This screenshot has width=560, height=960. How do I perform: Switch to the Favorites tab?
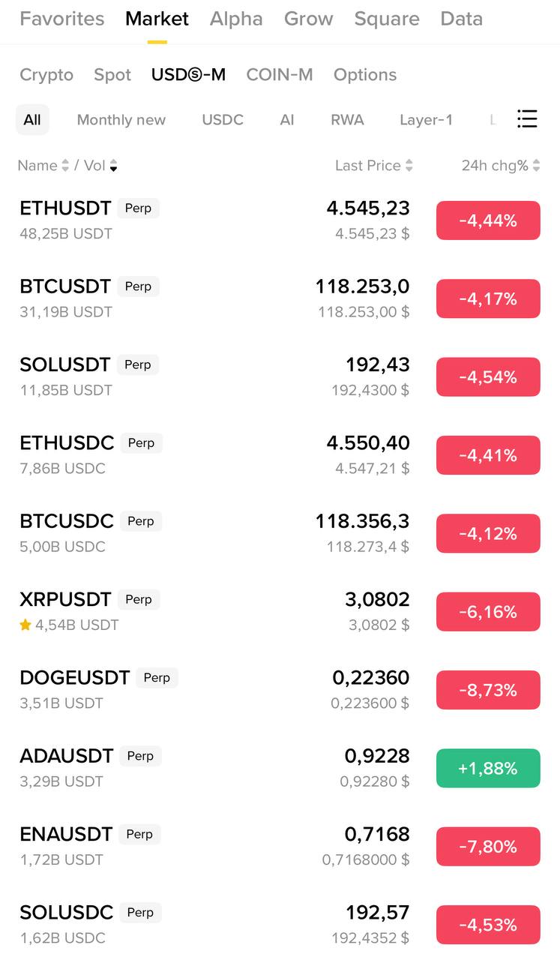[62, 19]
